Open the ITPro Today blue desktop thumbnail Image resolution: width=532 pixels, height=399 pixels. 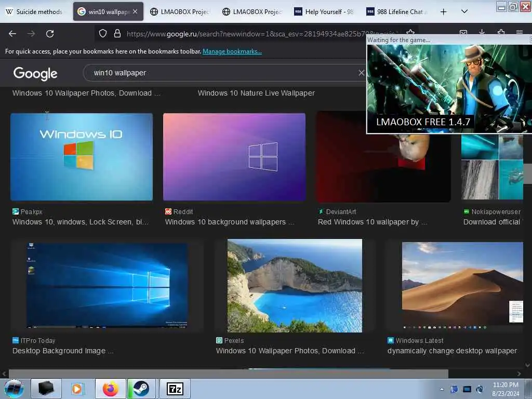coord(107,285)
